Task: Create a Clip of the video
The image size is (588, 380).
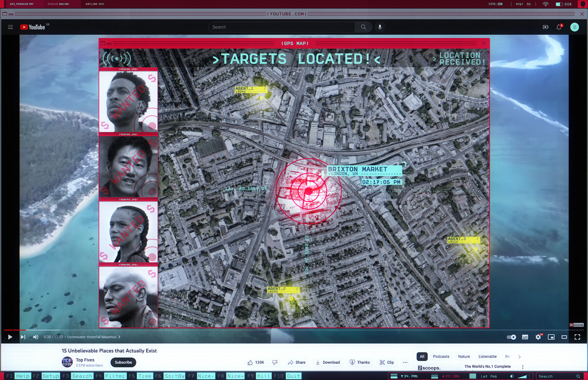Action: [x=387, y=362]
